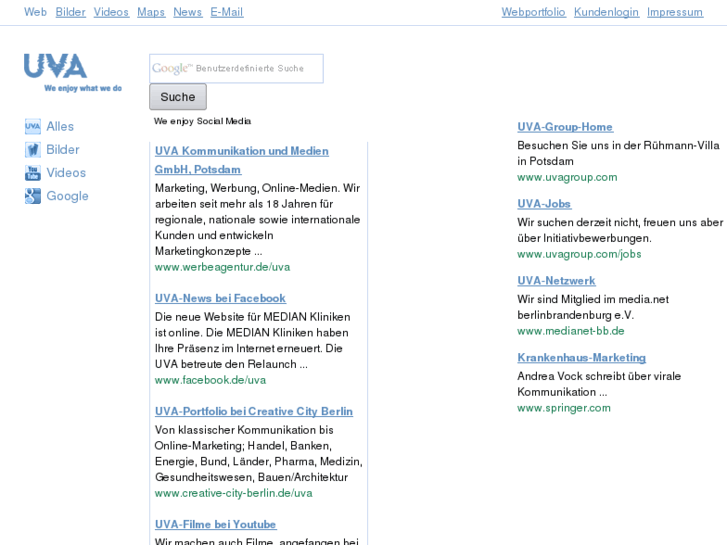This screenshot has width=727, height=545.
Task: Click the UVA icon beside Alles
Action: tap(32, 126)
